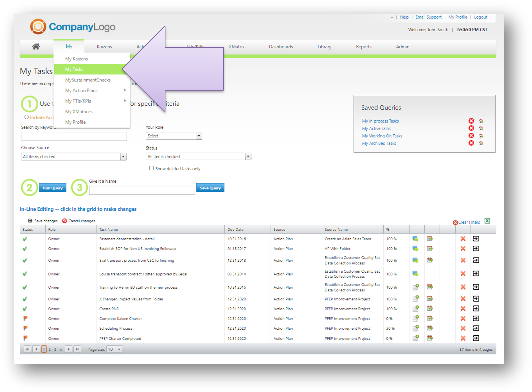Open the Dashboards navigation tab
Image resolution: width=532 pixels, height=392 pixels.
coord(281,47)
